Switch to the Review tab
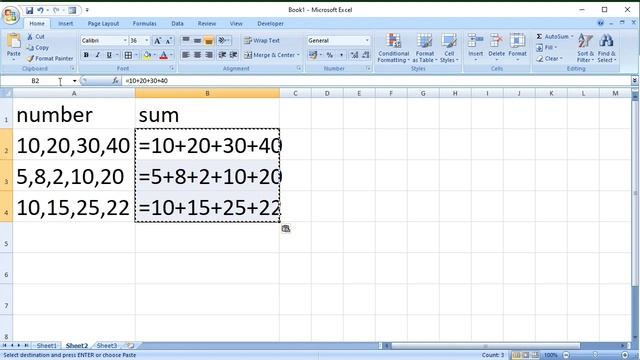This screenshot has width=640, height=360. click(x=207, y=24)
